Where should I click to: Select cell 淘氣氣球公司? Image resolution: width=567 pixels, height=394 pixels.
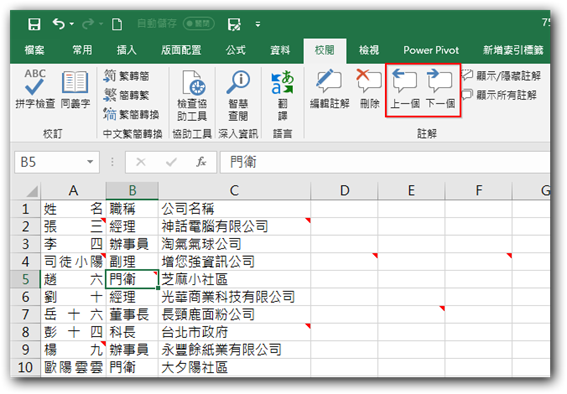pyautogui.click(x=234, y=244)
